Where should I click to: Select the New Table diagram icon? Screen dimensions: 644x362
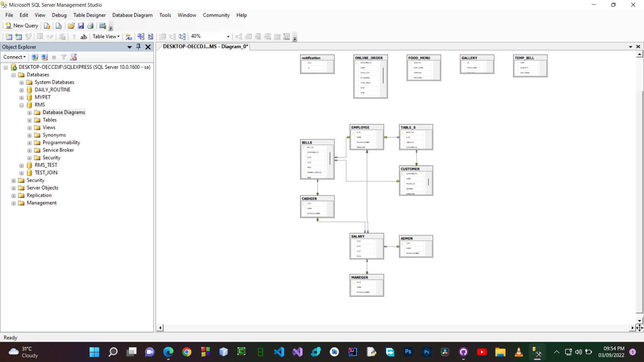tap(8, 37)
